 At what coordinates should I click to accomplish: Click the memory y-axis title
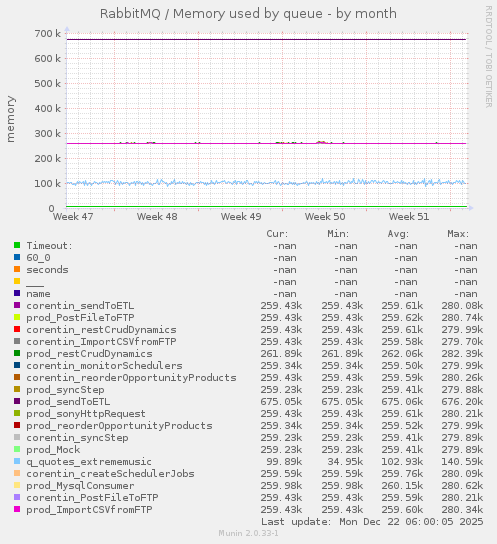pos(11,119)
